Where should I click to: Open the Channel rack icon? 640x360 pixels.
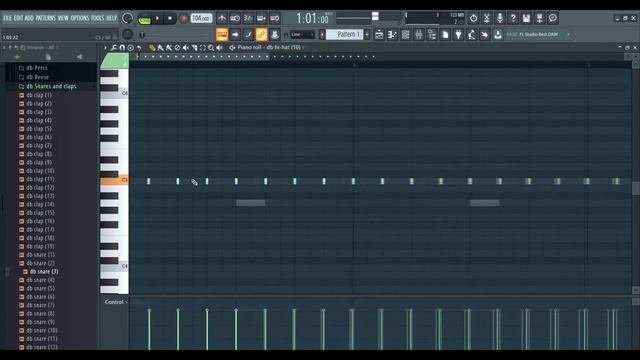click(x=405, y=35)
